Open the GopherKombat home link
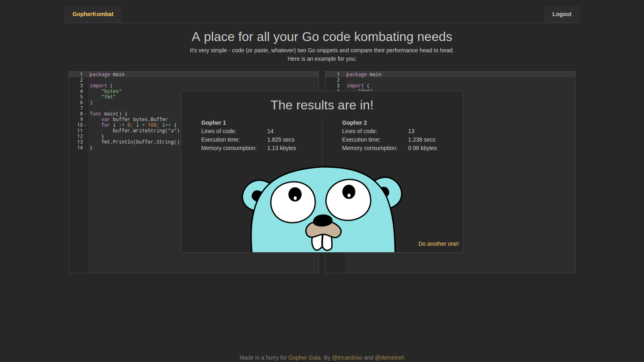The height and width of the screenshot is (362, 644). point(93,14)
